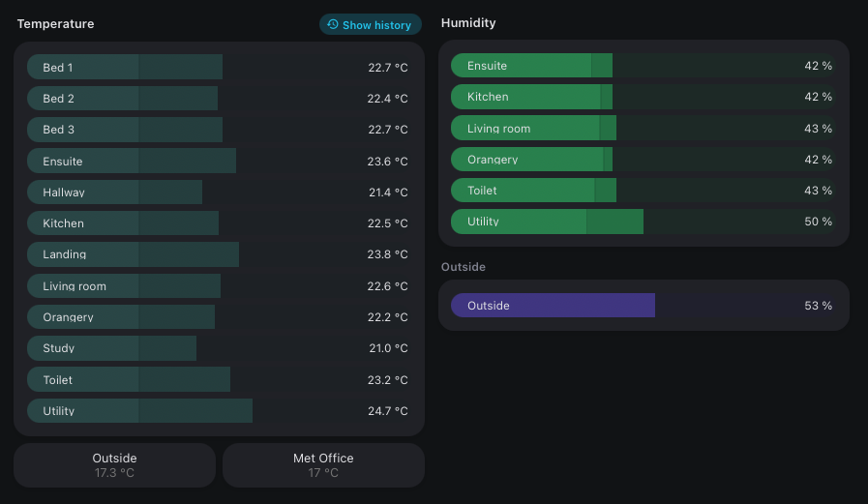The width and height of the screenshot is (868, 504).
Task: Select the Utility temperature bar
Action: click(x=220, y=410)
